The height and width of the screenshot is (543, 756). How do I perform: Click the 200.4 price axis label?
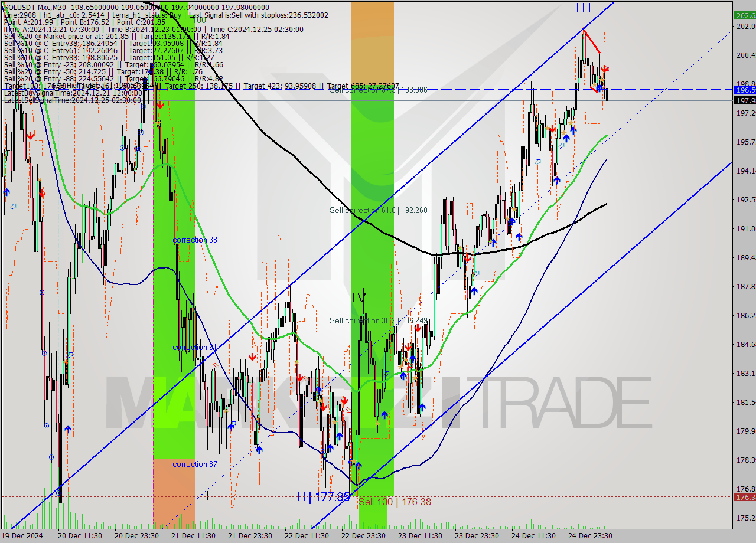745,55
